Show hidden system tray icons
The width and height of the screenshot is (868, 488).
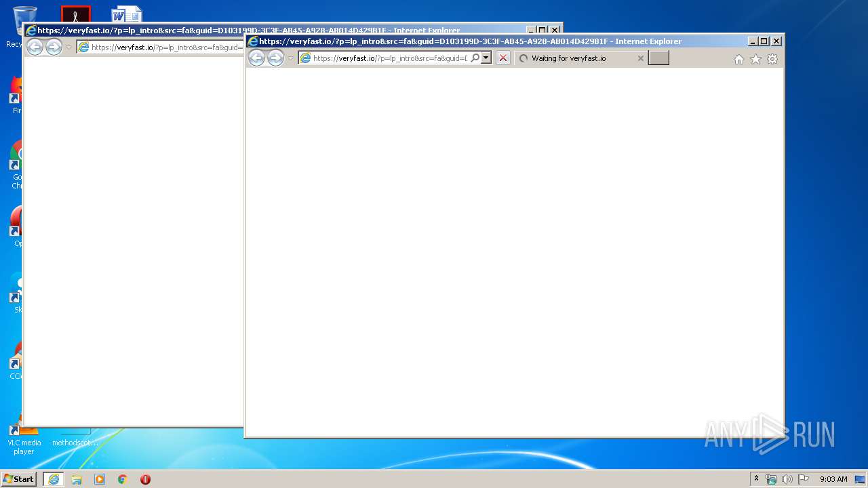[x=756, y=479]
